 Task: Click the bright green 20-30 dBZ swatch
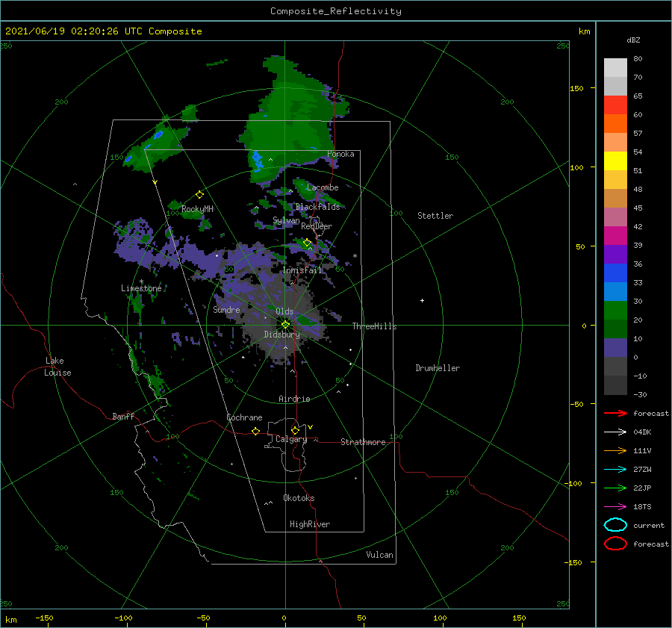pos(615,311)
